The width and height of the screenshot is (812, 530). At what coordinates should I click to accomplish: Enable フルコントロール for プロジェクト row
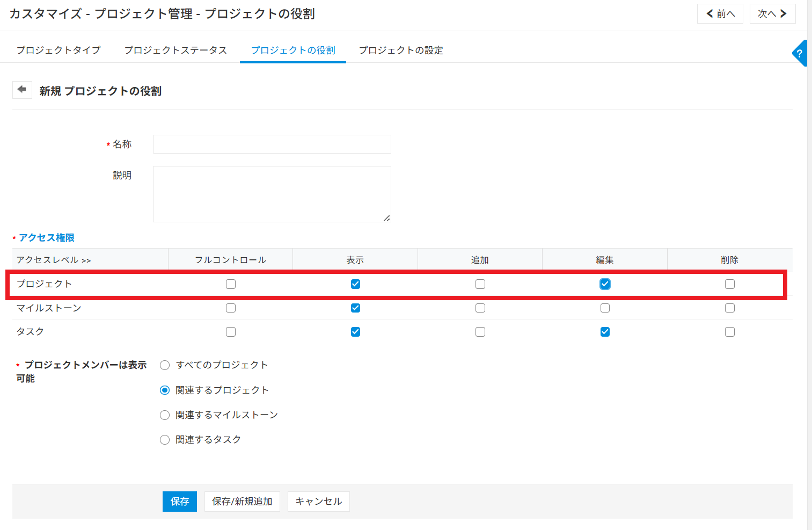coord(231,284)
